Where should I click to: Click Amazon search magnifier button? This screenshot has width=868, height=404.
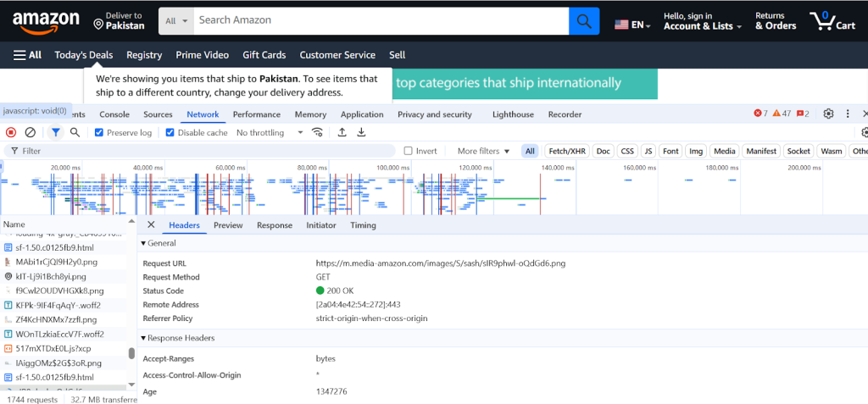[584, 21]
